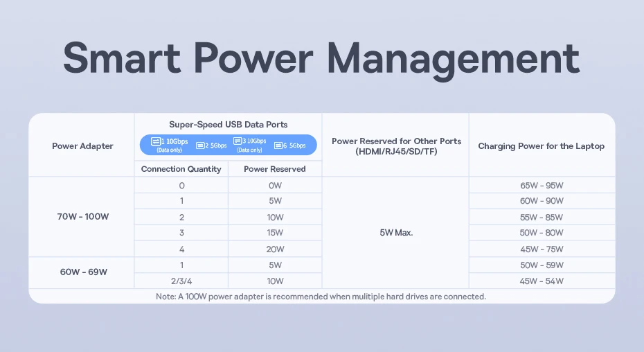Click the USB port 2 5Gbps icon
The width and height of the screenshot is (644, 352).
tap(200, 146)
